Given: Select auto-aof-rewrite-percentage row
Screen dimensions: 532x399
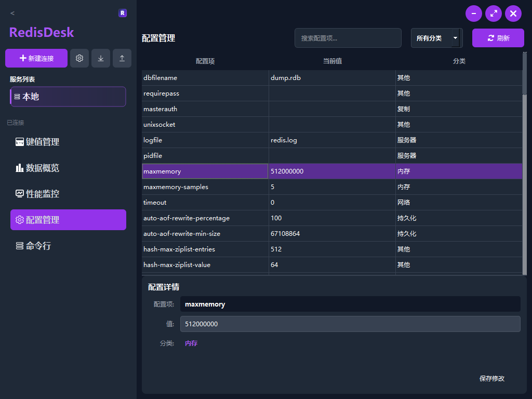Looking at the screenshot, I should click(x=332, y=218).
